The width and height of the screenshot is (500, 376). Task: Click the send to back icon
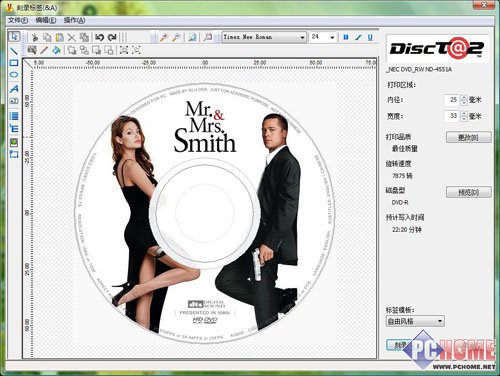coord(84,50)
